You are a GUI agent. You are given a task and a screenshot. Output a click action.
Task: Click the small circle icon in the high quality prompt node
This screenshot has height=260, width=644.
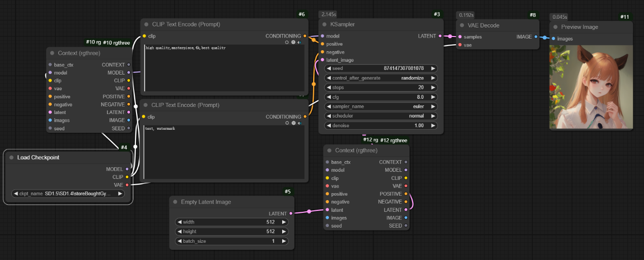[287, 43]
